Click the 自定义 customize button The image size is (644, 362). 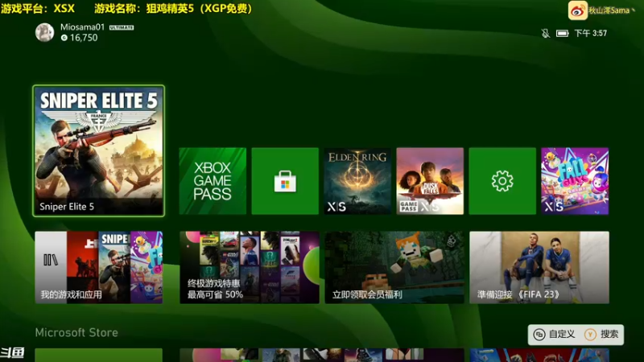[x=555, y=335]
